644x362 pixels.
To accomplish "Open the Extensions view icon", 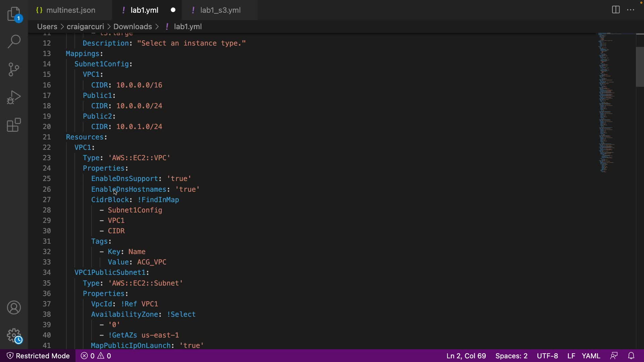I will [x=14, y=125].
